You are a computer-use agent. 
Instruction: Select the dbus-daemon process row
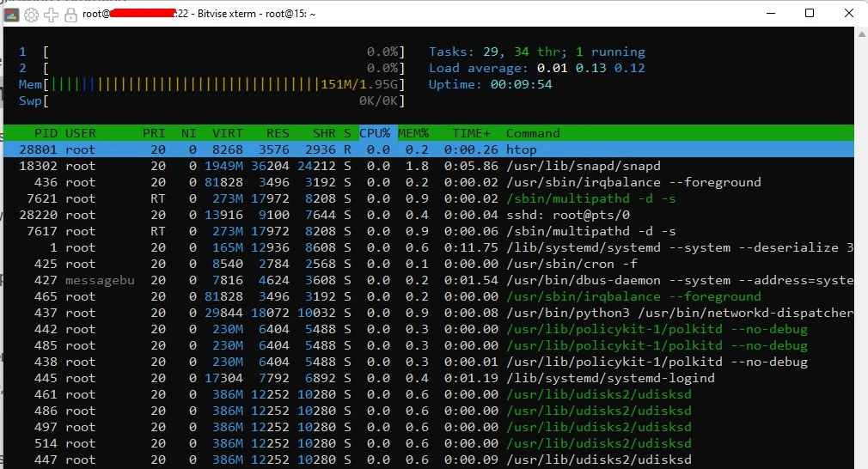[429, 280]
